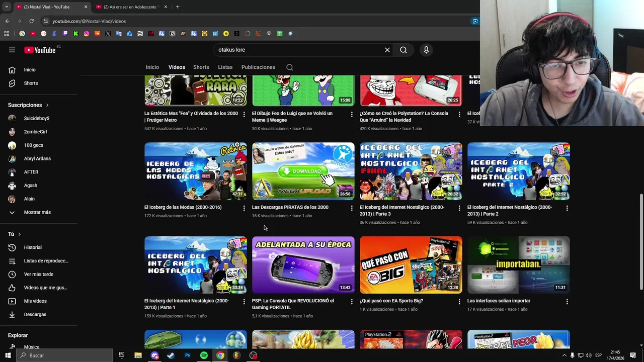644x362 pixels.
Task: Switch to the Shorts channel tab
Action: pyautogui.click(x=201, y=67)
